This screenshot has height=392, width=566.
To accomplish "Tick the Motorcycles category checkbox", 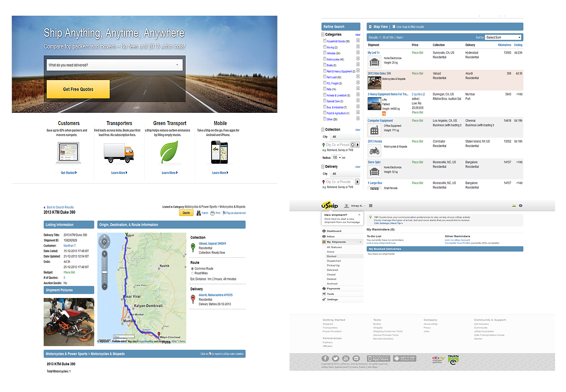I will (x=325, y=59).
